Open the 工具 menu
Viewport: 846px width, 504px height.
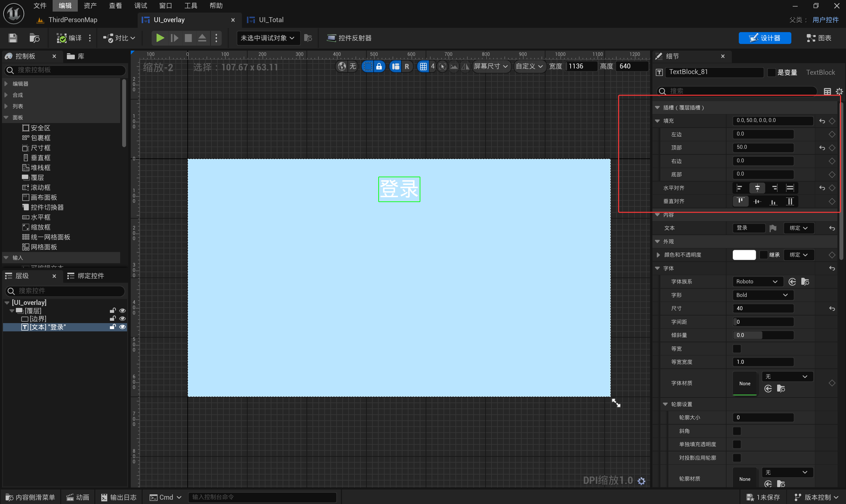point(191,5)
